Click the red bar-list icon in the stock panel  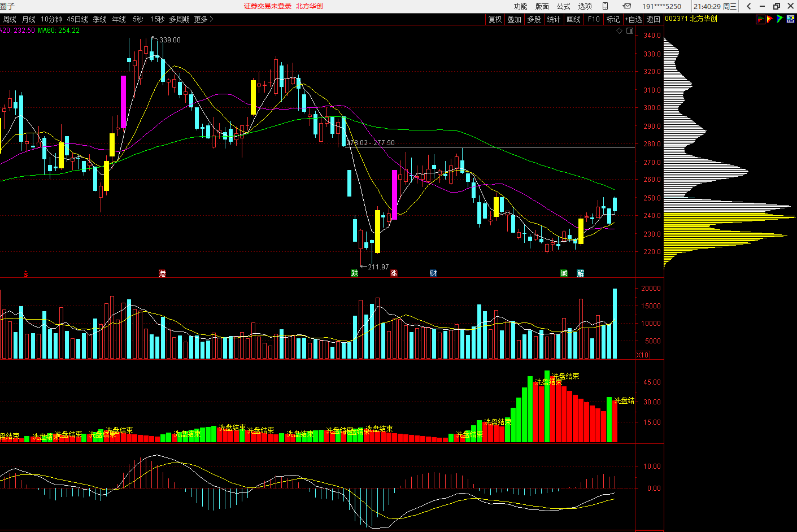pyautogui.click(x=760, y=19)
